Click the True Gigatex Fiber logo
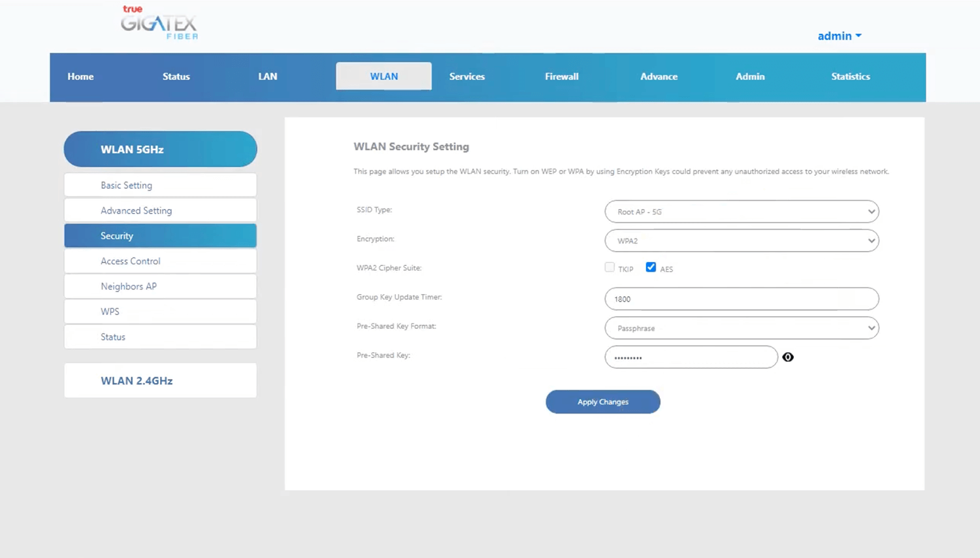Screen dimensions: 980x558 point(159,24)
